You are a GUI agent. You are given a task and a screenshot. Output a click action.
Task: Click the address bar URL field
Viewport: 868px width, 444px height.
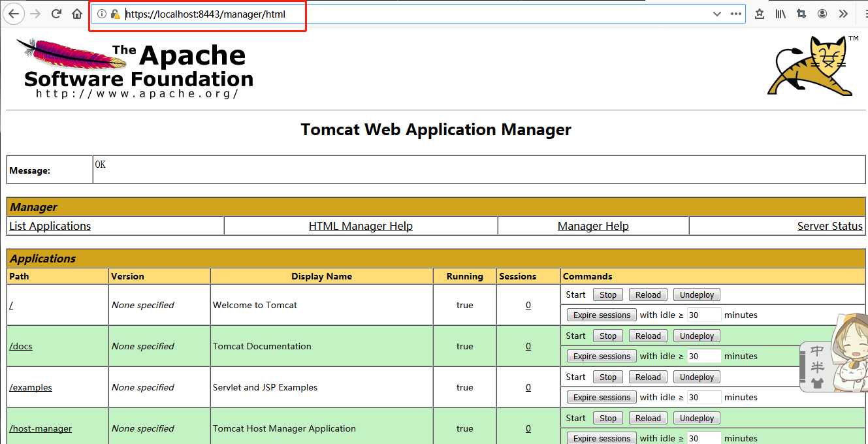[418, 14]
